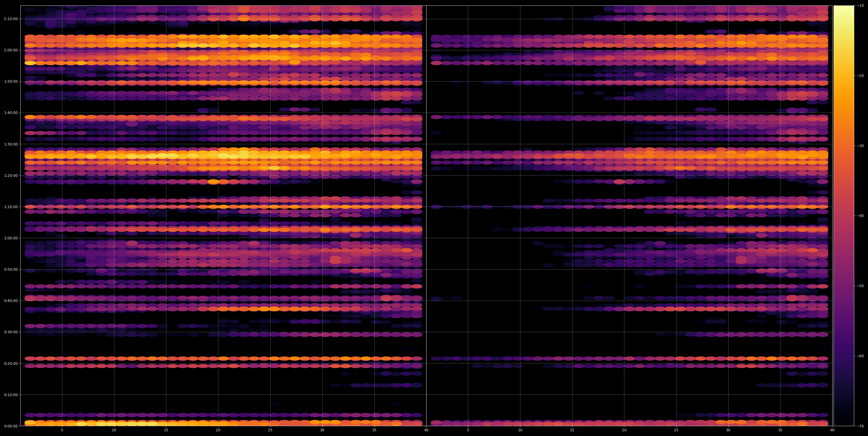
Task: Click x-axis label 35 of right heatmap
Action: click(x=780, y=430)
